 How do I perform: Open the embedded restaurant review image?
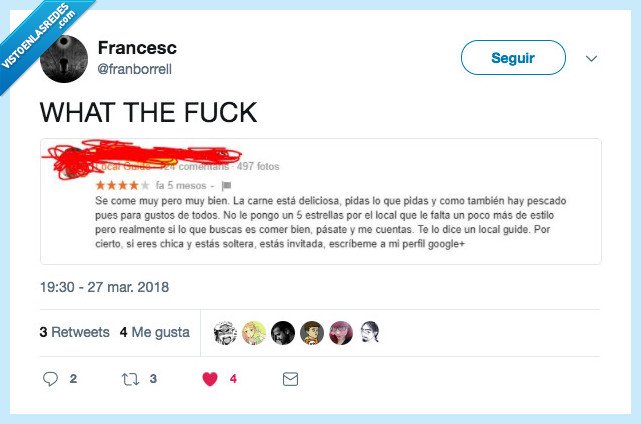(x=321, y=202)
